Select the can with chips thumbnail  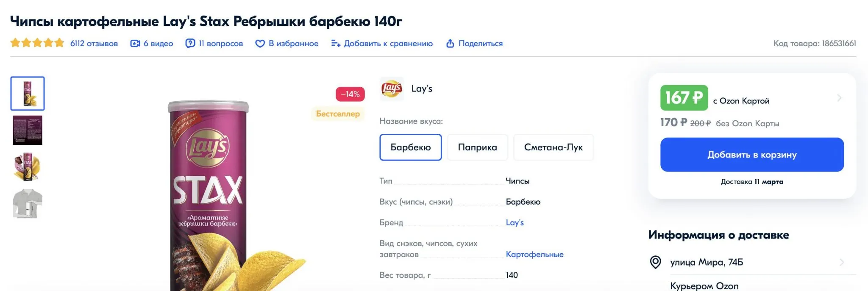pyautogui.click(x=28, y=167)
